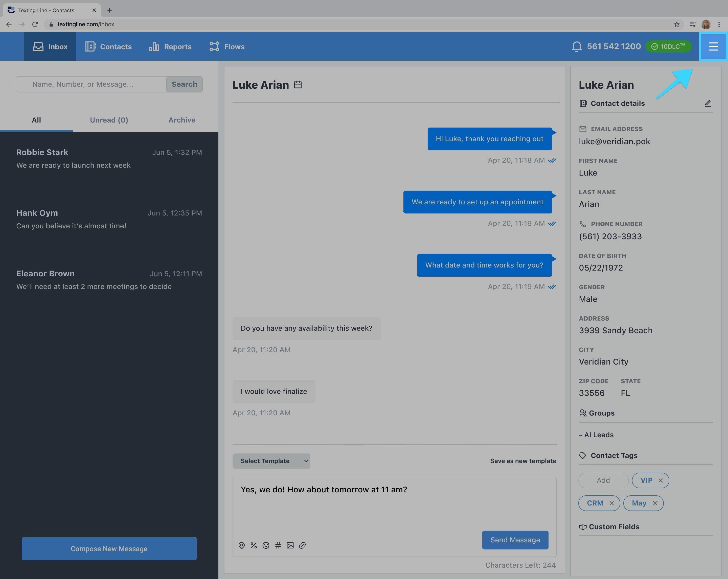This screenshot has width=728, height=579.
Task: Remove the CRM tag from contact
Action: [x=611, y=503]
